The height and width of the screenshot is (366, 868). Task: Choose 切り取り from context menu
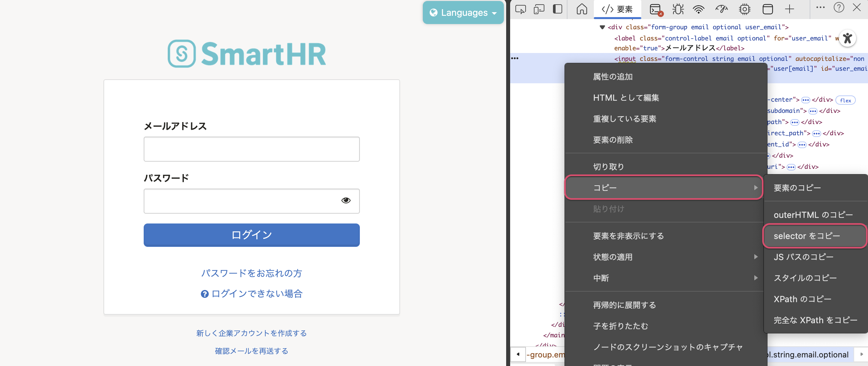coord(665,167)
